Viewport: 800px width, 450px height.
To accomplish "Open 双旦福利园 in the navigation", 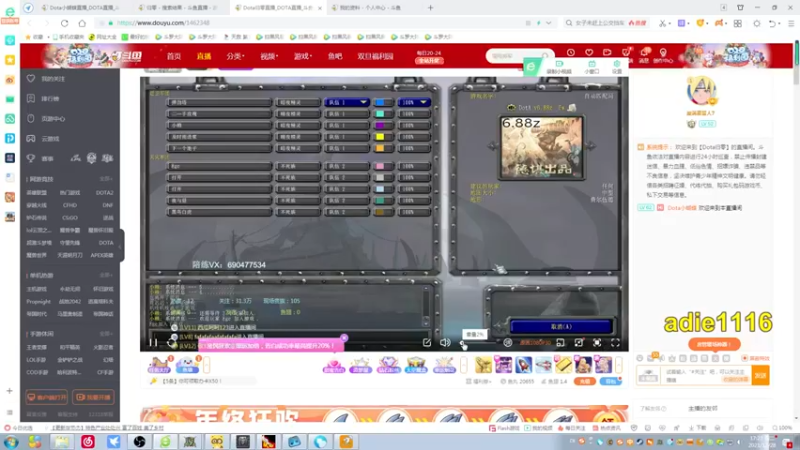I will coord(375,56).
